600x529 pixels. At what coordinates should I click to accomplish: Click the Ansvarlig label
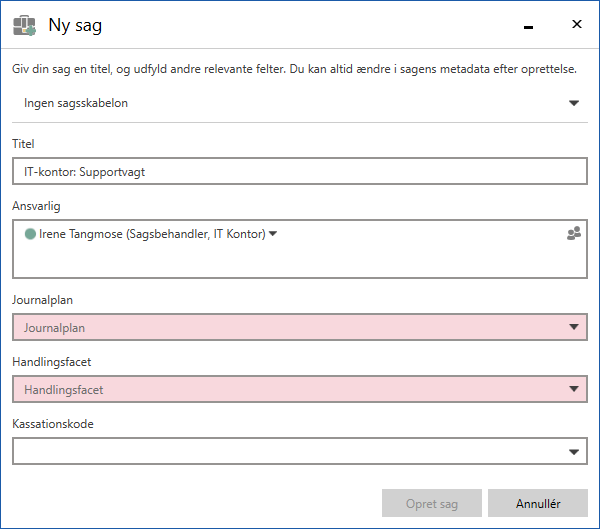pyautogui.click(x=36, y=206)
